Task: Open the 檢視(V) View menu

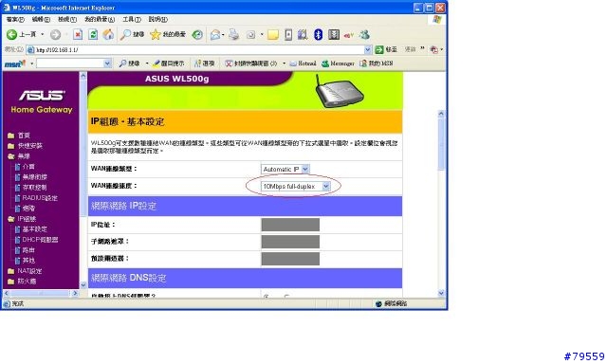Action: tap(67, 19)
